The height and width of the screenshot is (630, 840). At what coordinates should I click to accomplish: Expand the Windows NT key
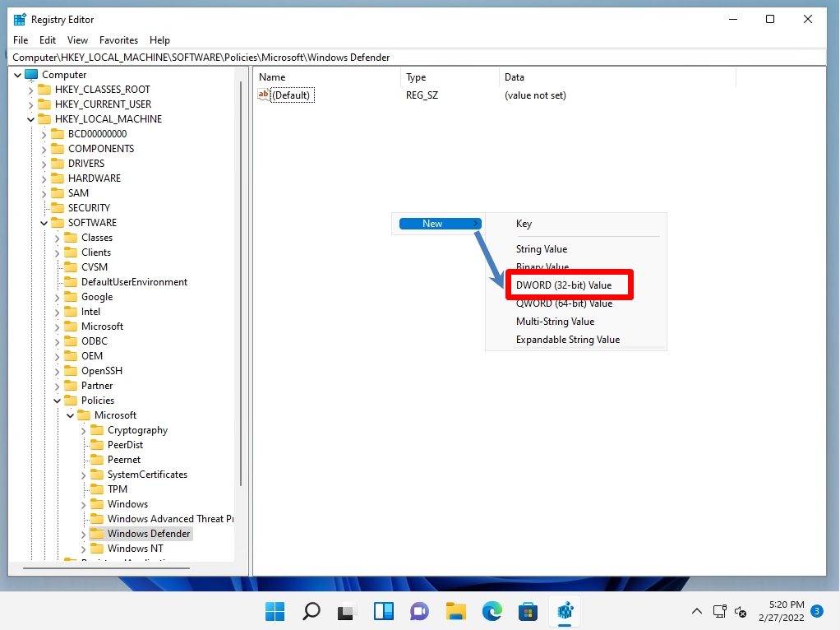(83, 549)
